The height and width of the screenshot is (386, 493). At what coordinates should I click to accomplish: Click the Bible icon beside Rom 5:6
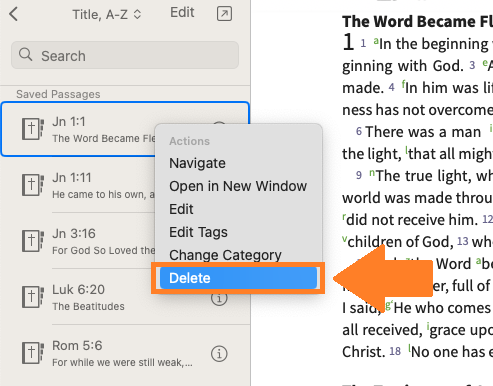coord(33,353)
